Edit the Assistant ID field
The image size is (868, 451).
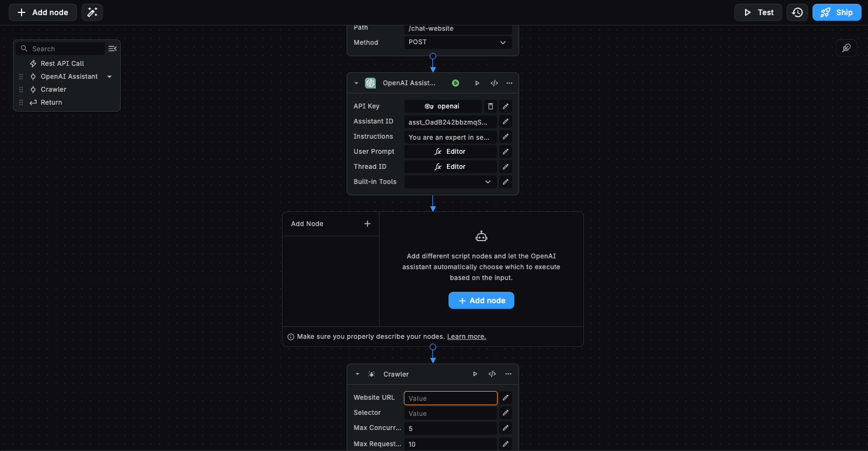[505, 121]
